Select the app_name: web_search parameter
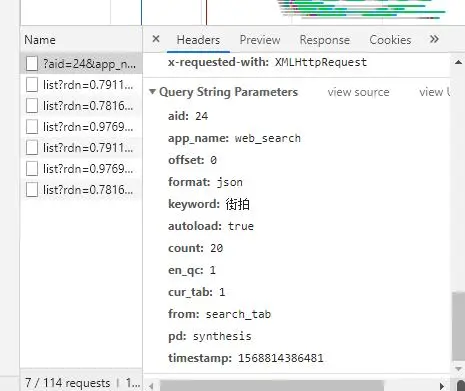Screen dimensions: 465x391 (x=234, y=138)
